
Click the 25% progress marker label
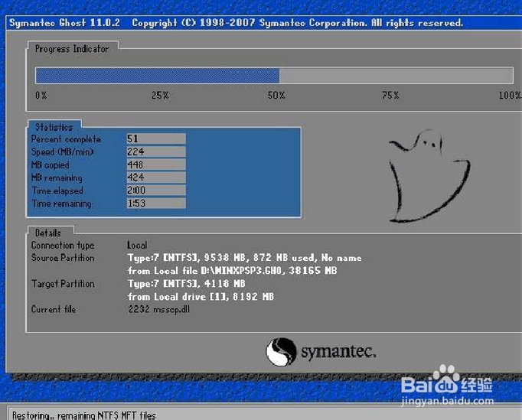(x=160, y=96)
